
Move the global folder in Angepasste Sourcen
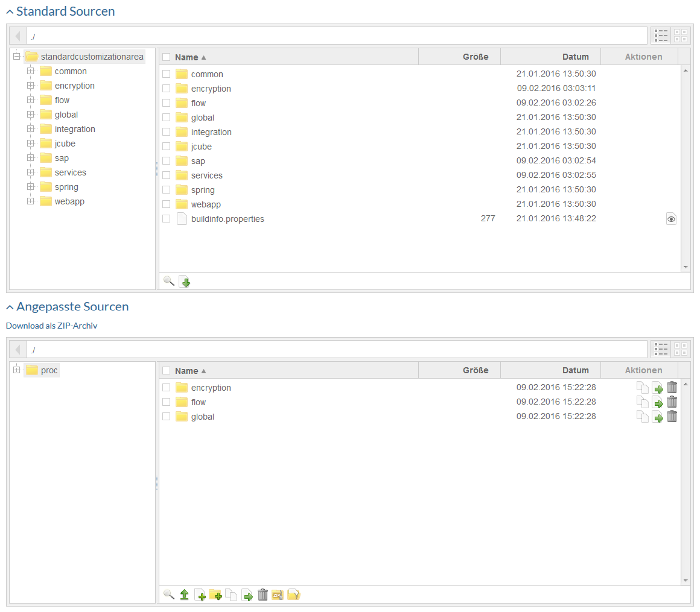point(658,417)
